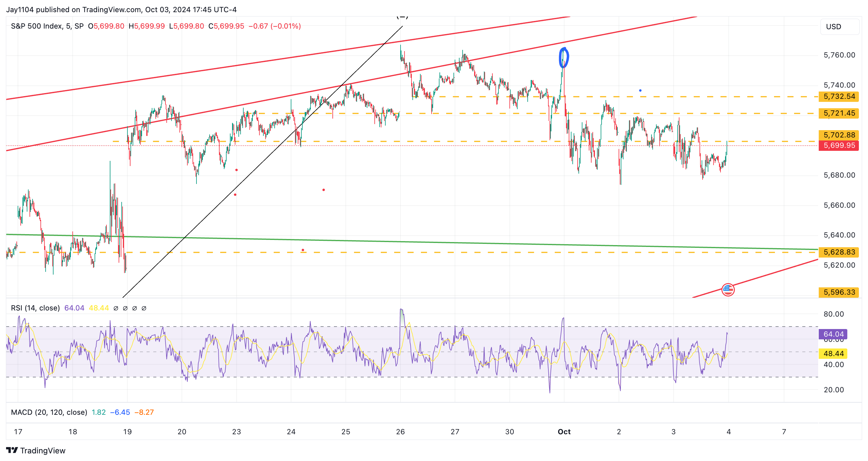Click the 5,702.88 price level label
Viewport: 868px width, 461px height.
pyautogui.click(x=839, y=135)
